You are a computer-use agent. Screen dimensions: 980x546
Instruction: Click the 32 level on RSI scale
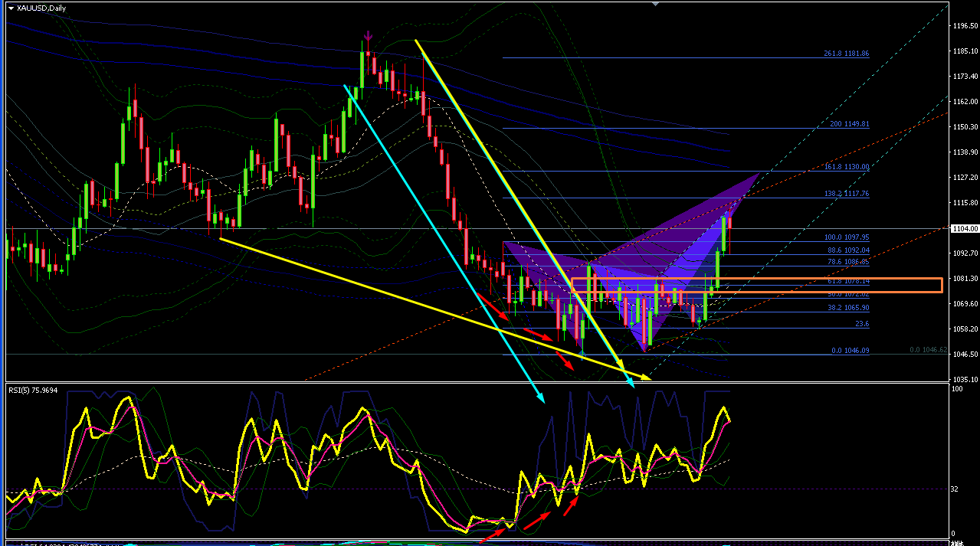pos(955,489)
